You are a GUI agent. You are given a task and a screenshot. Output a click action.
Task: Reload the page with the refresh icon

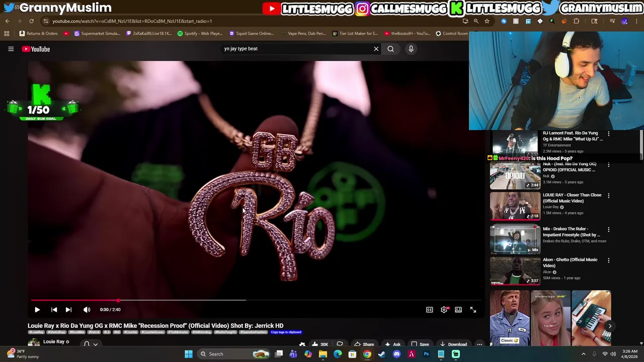click(x=31, y=21)
